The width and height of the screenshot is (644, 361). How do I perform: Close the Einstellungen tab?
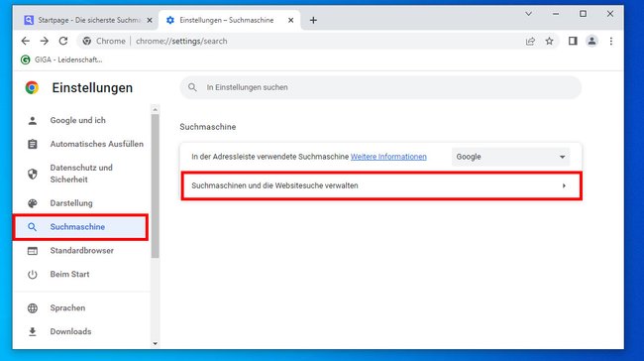coord(290,20)
